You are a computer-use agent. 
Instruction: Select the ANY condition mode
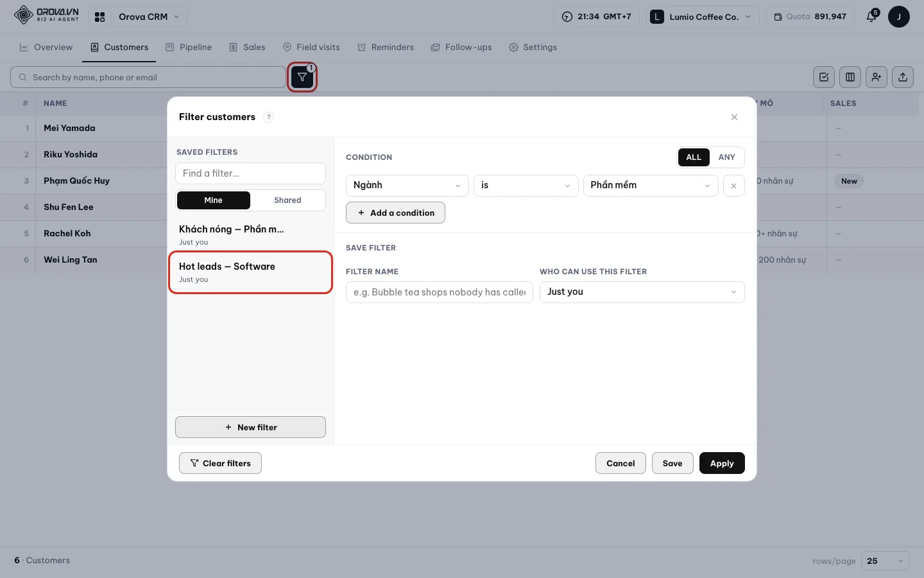tap(726, 157)
